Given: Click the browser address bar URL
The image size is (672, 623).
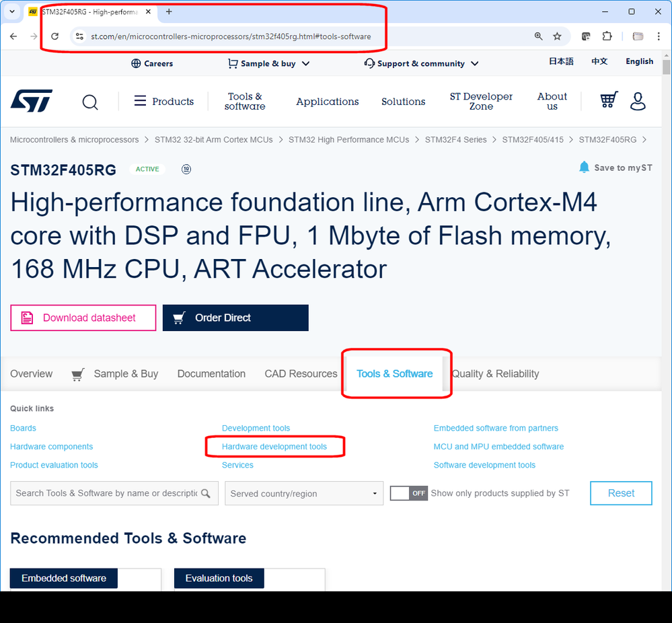Looking at the screenshot, I should point(231,36).
